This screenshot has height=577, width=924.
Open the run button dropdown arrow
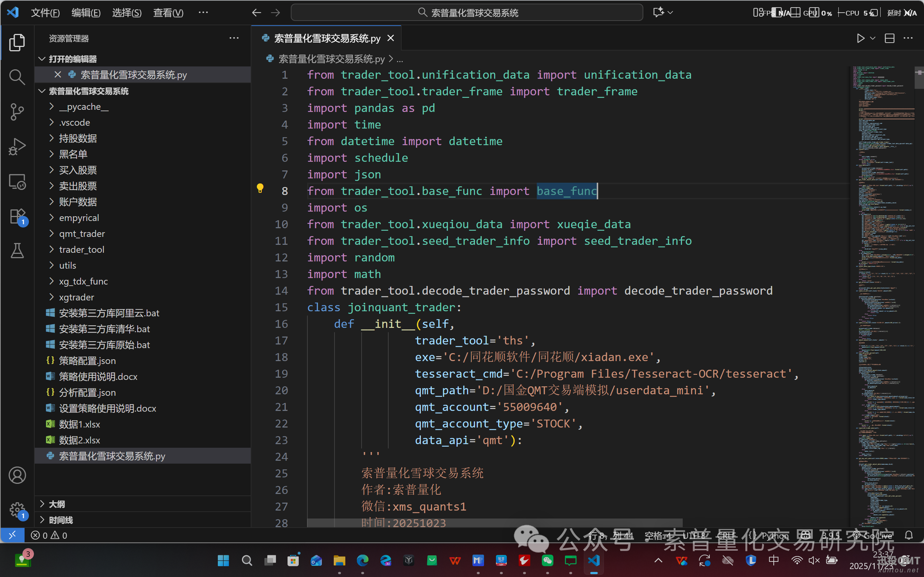pyautogui.click(x=872, y=38)
